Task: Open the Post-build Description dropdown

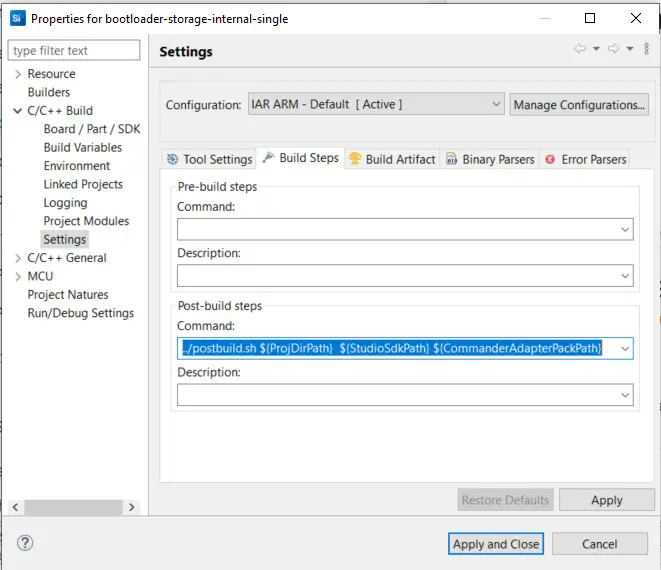Action: pyautogui.click(x=624, y=395)
